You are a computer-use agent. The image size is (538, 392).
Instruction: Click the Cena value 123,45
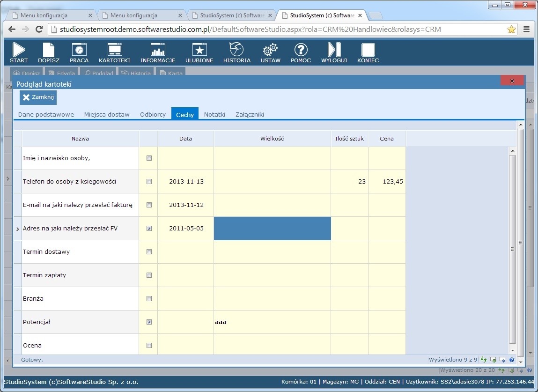pyautogui.click(x=393, y=182)
